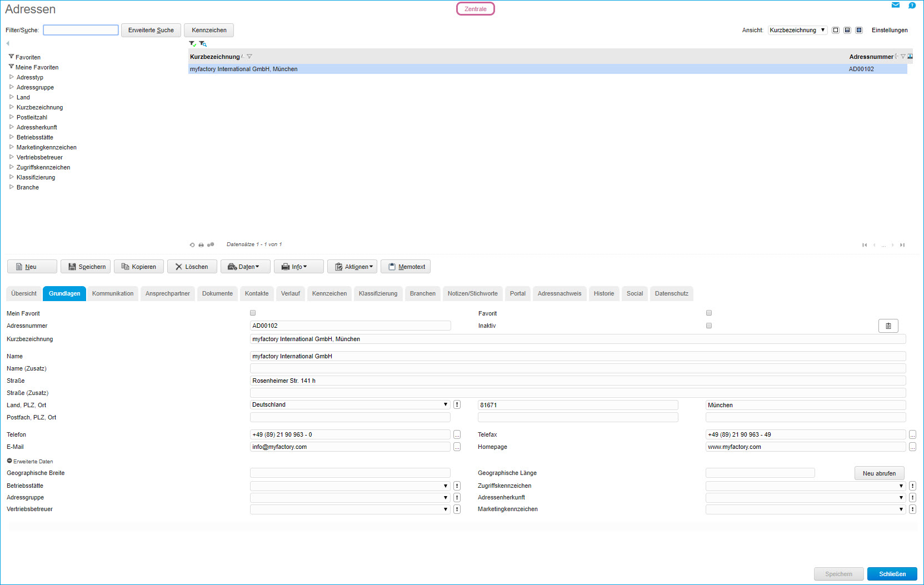Viewport: 924px width, 585px height.
Task: Click the filter search magnifier icon
Action: click(203, 44)
